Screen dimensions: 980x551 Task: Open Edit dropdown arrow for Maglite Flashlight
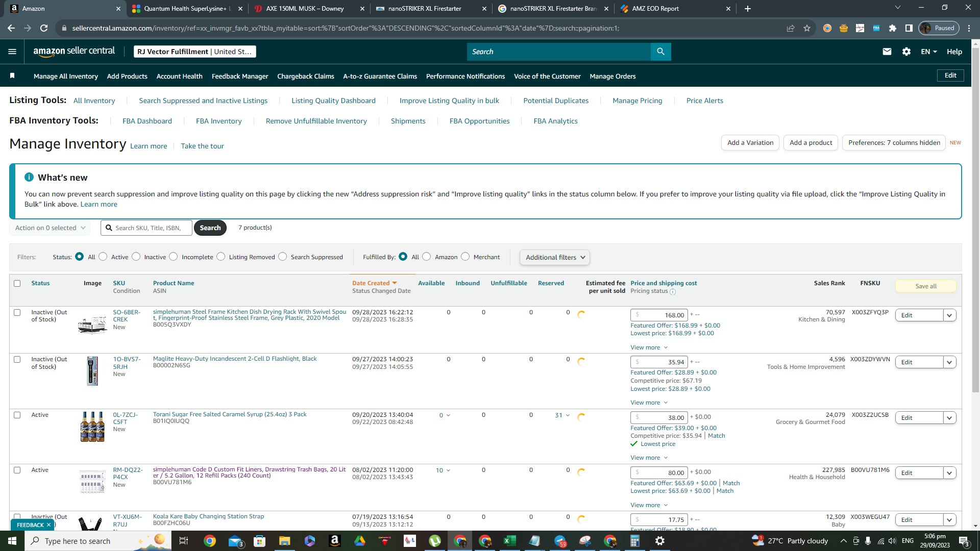pos(949,362)
